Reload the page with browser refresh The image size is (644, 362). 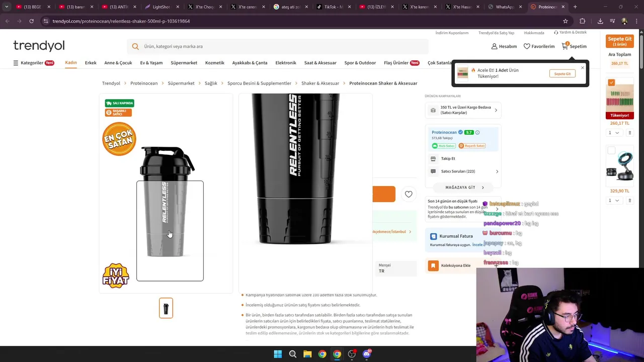31,21
